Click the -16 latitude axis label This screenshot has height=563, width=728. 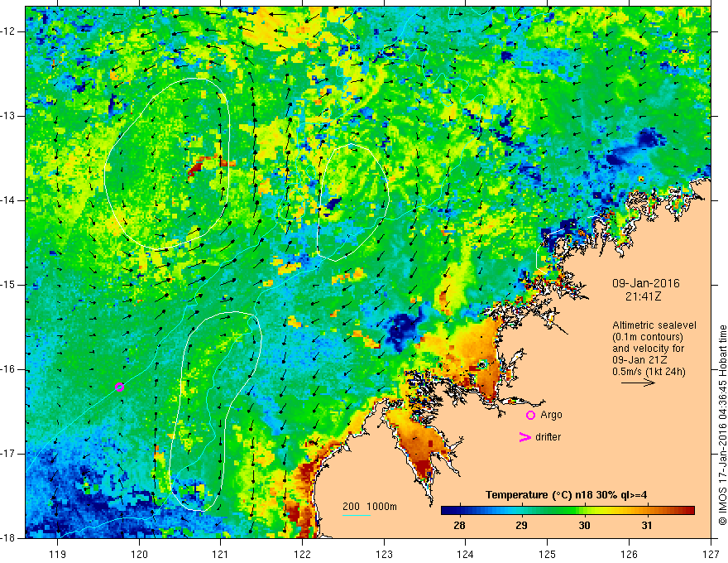8,370
